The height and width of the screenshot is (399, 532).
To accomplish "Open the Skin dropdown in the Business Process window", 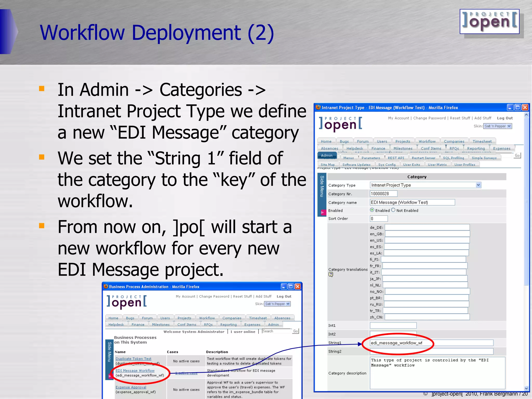I will [x=277, y=304].
